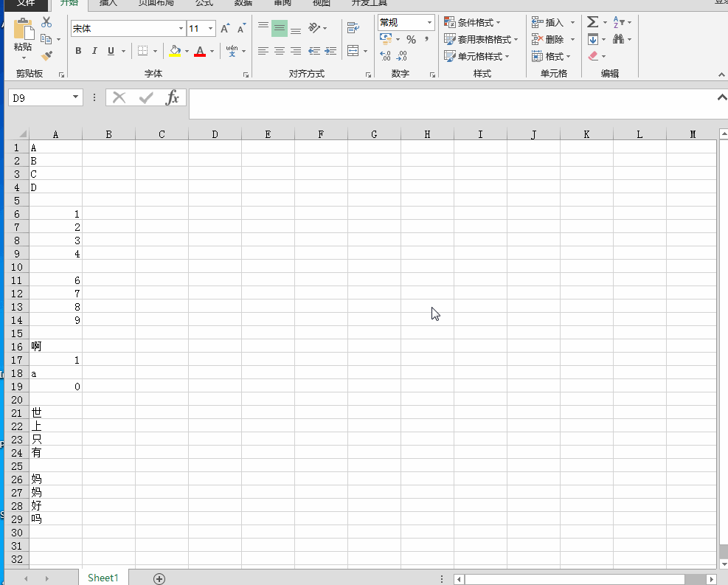The height and width of the screenshot is (585, 728).
Task: Increase font size with the larger A icon
Action: 225,29
